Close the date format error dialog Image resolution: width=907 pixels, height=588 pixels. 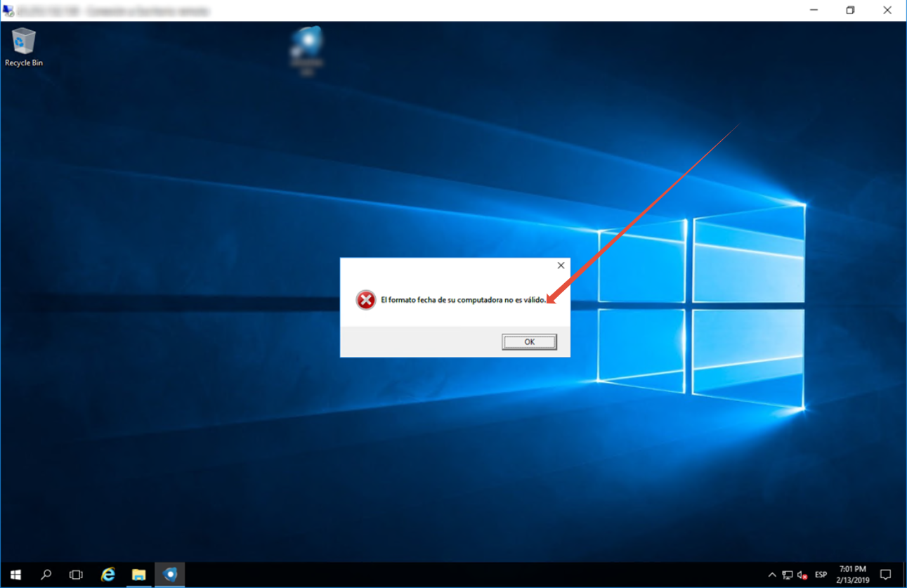tap(561, 266)
